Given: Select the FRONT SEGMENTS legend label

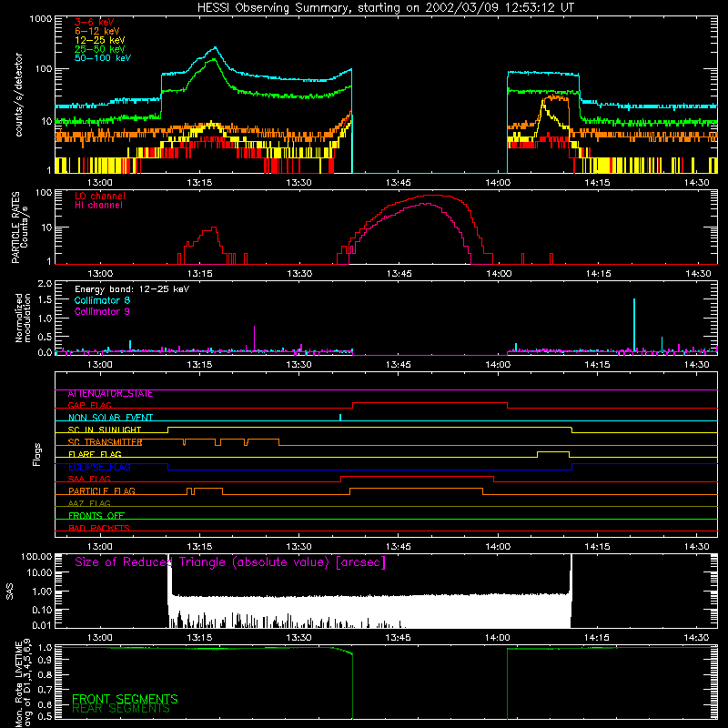Looking at the screenshot, I should click(x=125, y=699).
